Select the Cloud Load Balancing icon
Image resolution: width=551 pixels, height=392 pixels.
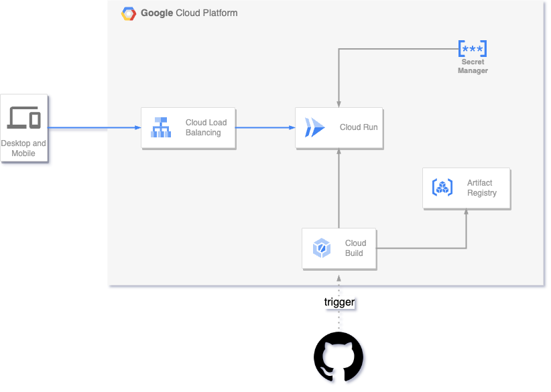(x=161, y=127)
